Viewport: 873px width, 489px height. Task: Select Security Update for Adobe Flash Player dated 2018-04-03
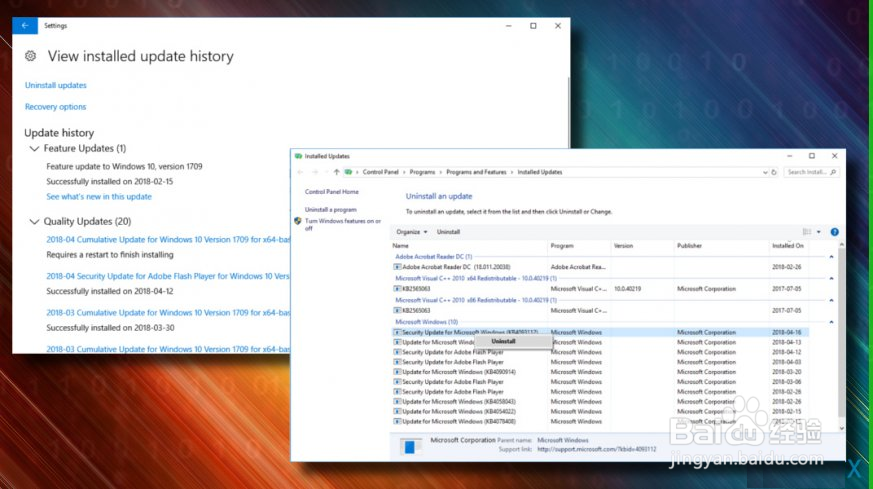[600, 362]
